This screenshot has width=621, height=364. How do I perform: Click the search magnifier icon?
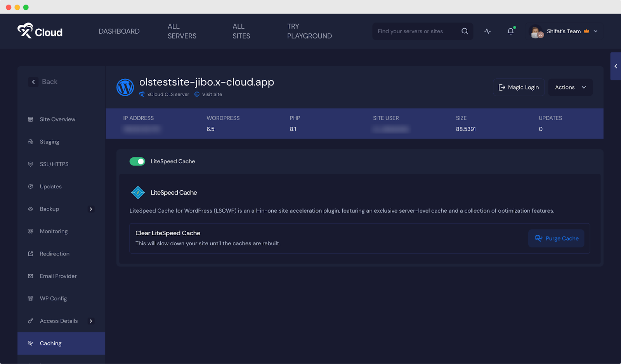[465, 31]
